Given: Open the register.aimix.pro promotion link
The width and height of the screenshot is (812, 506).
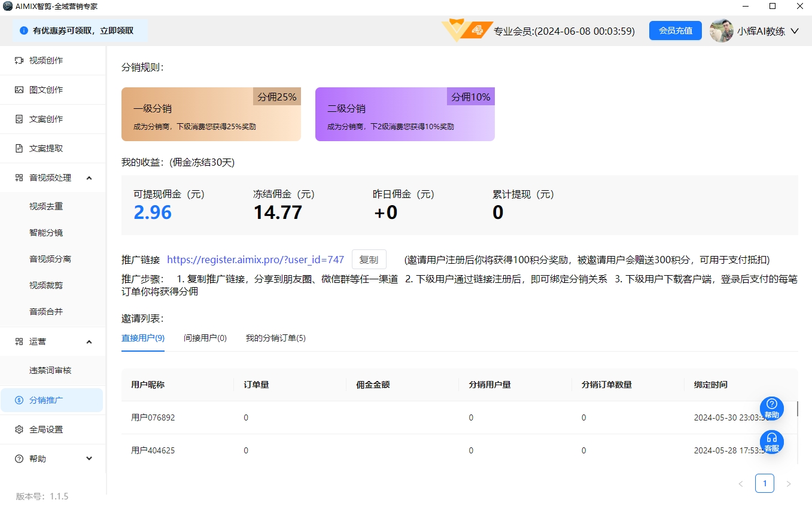Looking at the screenshot, I should (x=256, y=260).
